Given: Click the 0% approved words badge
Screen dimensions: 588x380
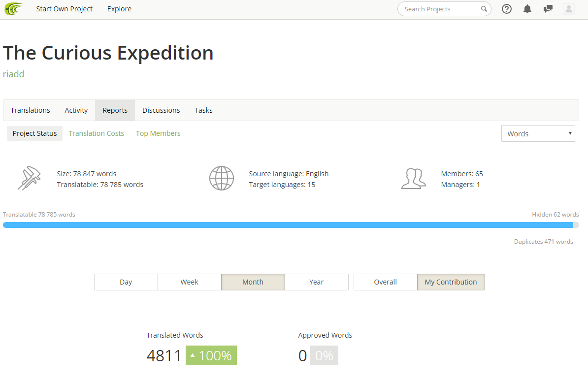Looking at the screenshot, I should tap(325, 355).
